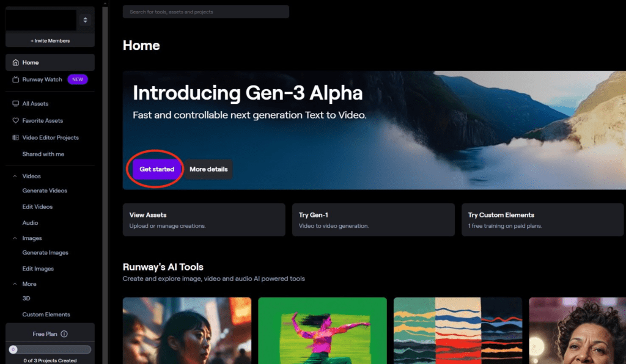Click the Get started button
This screenshot has height=364, width=626.
click(157, 169)
